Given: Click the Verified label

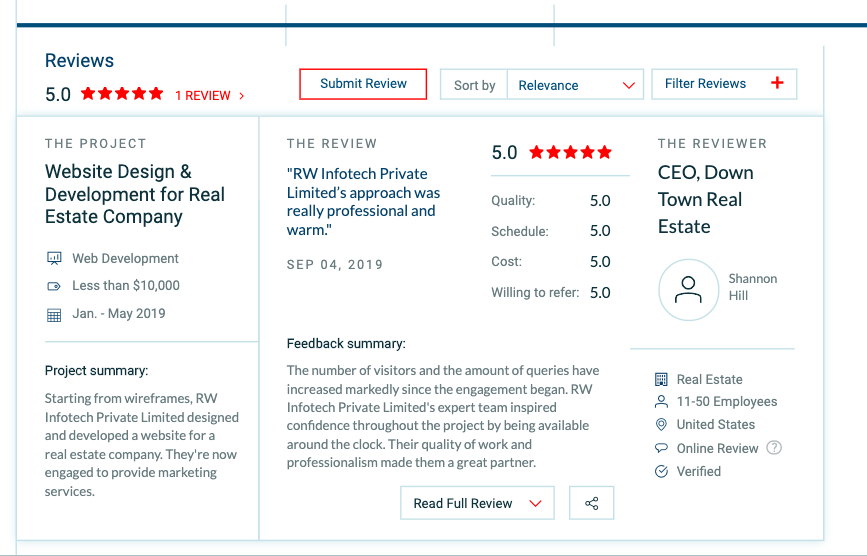Looking at the screenshot, I should point(698,471).
